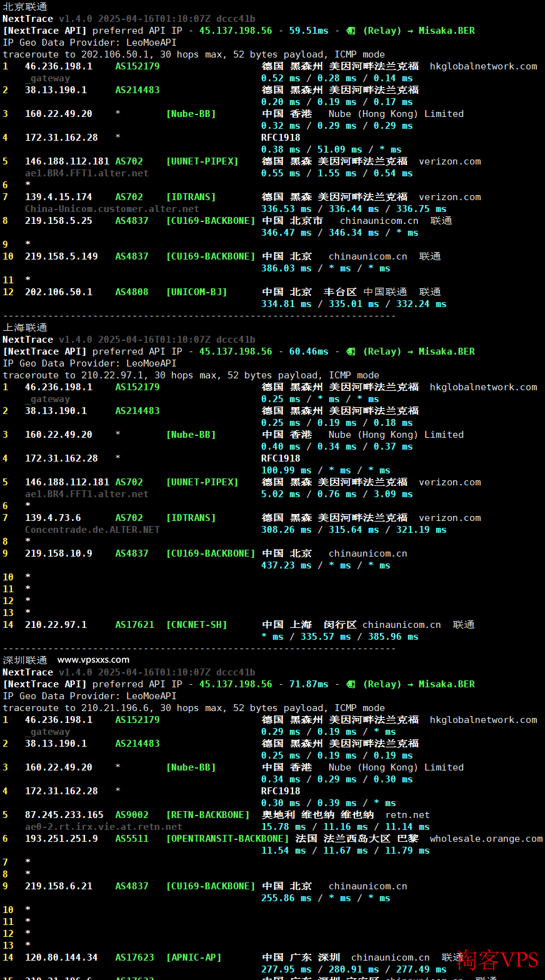This screenshot has height=980, width=545.
Task: Click the latency '437.23 ms'
Action: 286,565
